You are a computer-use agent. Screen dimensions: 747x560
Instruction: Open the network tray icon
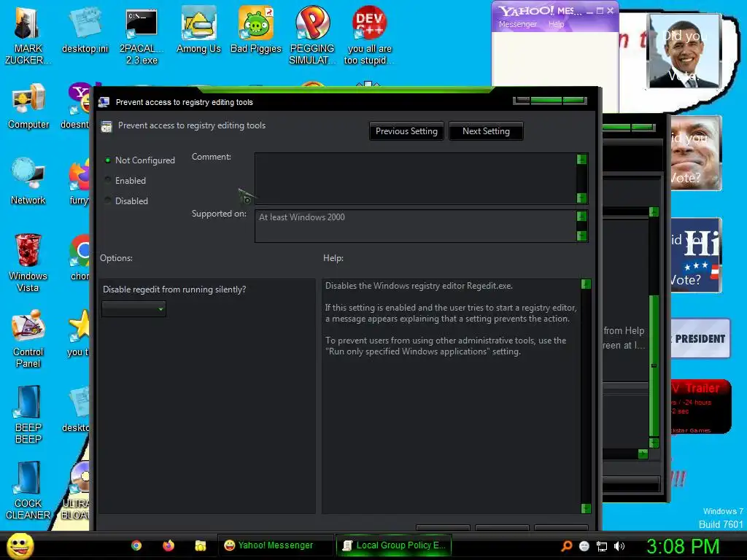point(602,546)
